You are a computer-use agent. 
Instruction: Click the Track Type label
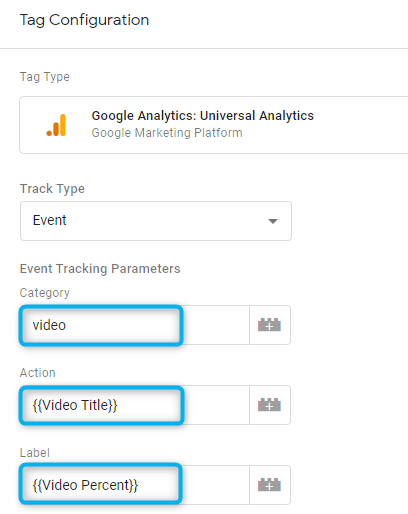(x=52, y=189)
